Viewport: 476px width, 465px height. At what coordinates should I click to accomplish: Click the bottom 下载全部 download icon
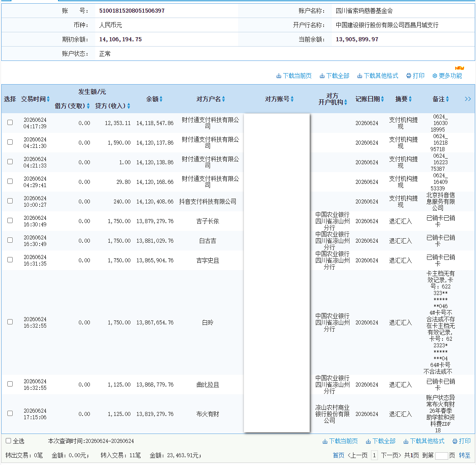pyautogui.click(x=368, y=441)
